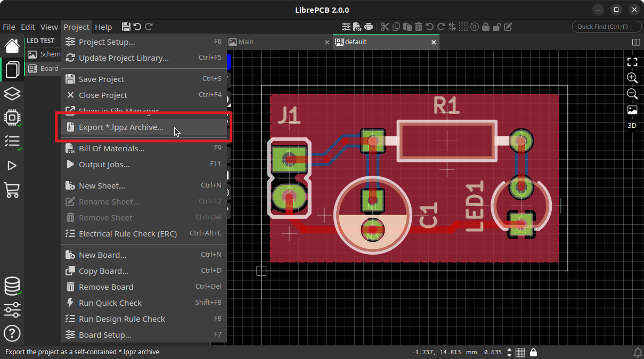This screenshot has height=359, width=644.
Task: Open the library manager database icon
Action: click(12, 286)
